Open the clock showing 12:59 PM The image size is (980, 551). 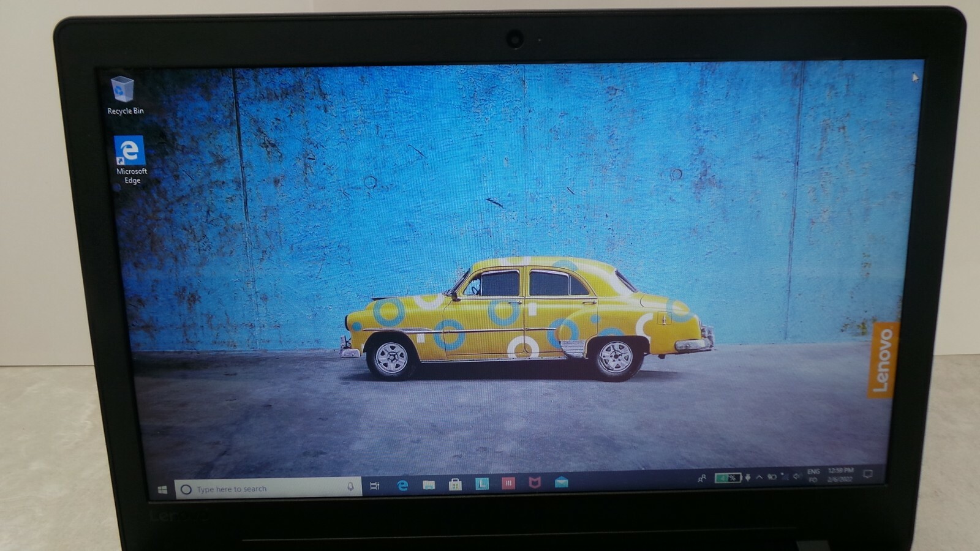840,470
